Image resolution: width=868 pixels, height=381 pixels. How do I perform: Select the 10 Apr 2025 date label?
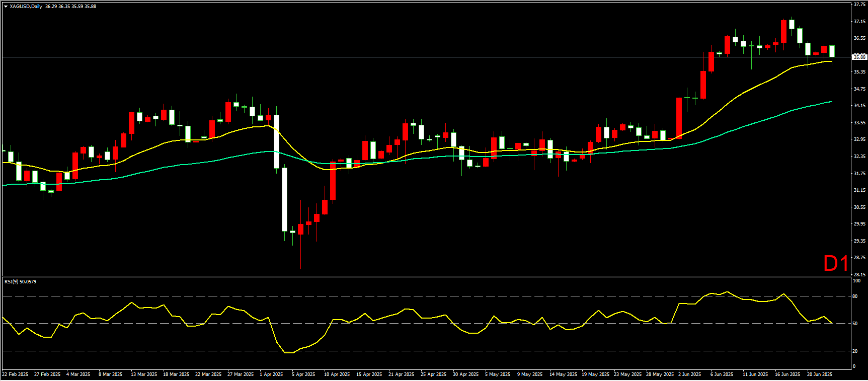[x=337, y=374]
